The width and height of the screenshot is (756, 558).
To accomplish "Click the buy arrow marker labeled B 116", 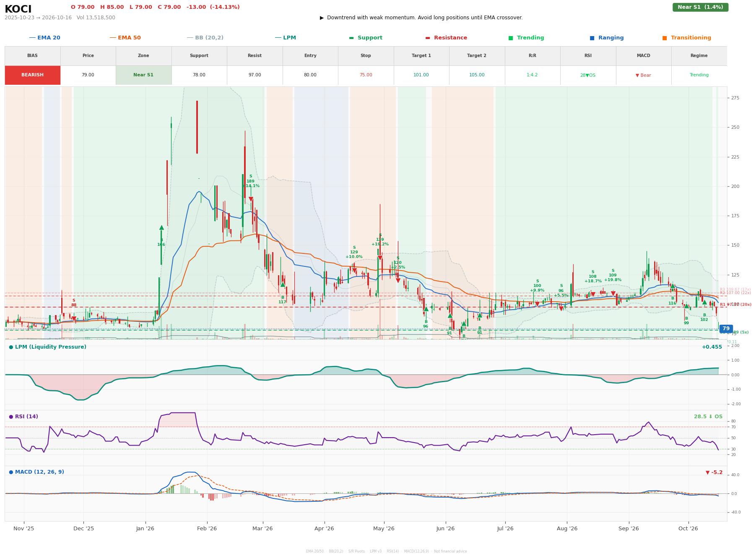I will [x=673, y=286].
